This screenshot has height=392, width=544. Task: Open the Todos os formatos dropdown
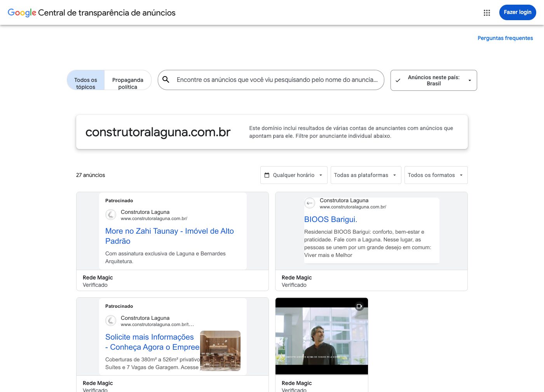click(x=436, y=175)
